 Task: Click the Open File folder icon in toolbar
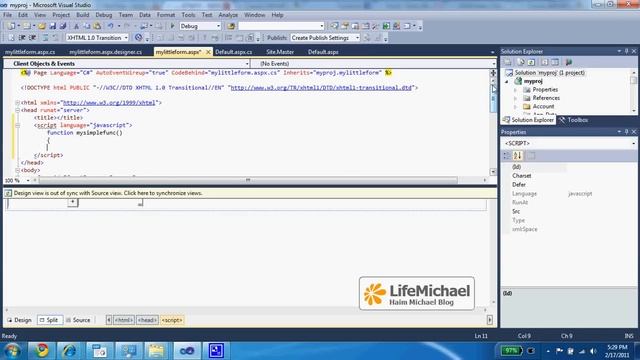[x=42, y=26]
